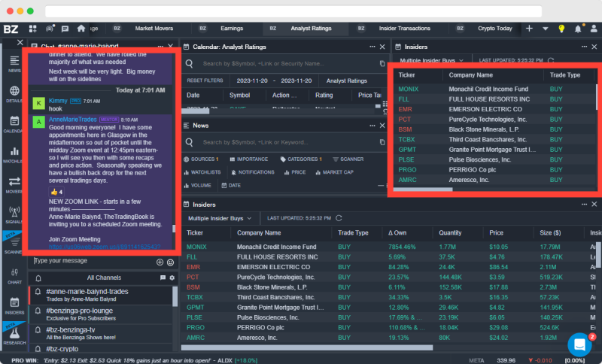Toggle notifications for #bz-benzinga-tv channel
Screen dimensions: 602x364
coord(38,330)
